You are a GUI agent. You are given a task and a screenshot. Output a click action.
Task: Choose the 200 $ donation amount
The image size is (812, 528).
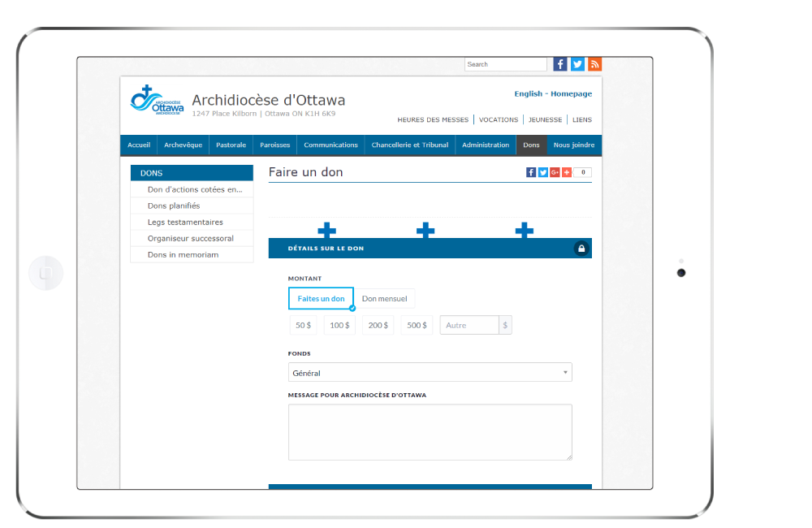[x=378, y=325]
